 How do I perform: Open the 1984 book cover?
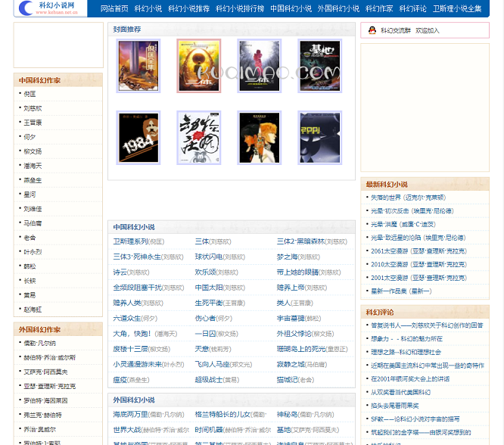click(x=138, y=138)
